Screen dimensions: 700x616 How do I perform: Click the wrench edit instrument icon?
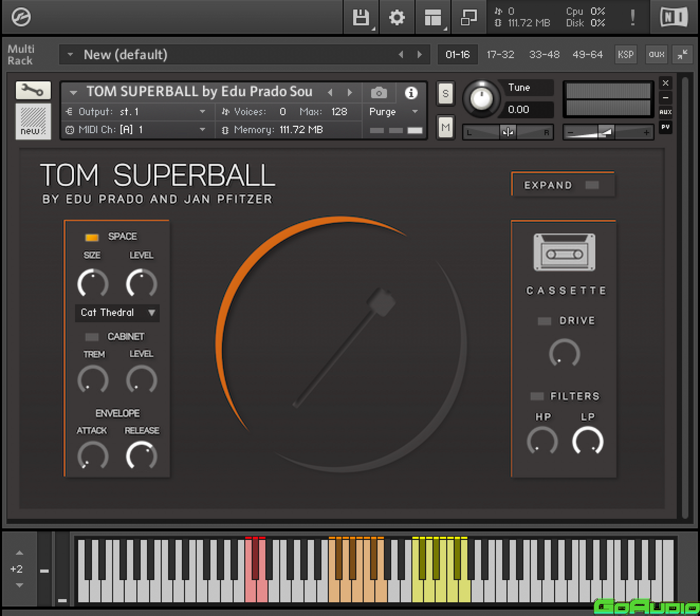point(33,90)
